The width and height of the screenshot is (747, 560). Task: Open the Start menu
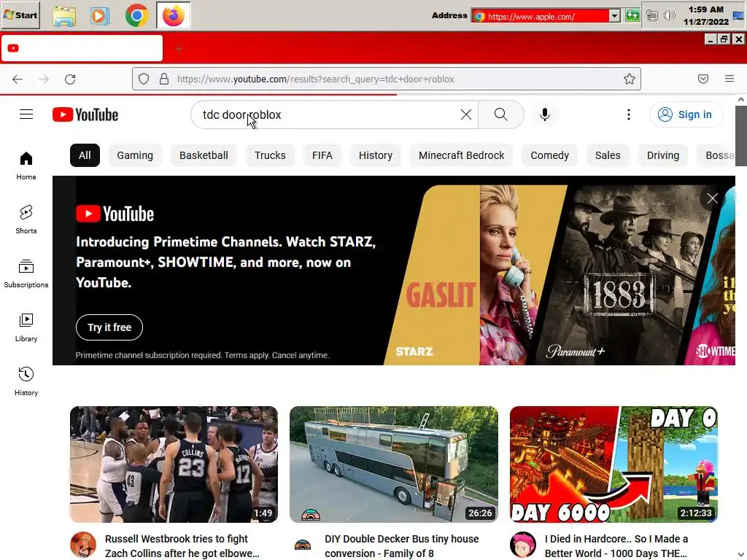(x=20, y=15)
